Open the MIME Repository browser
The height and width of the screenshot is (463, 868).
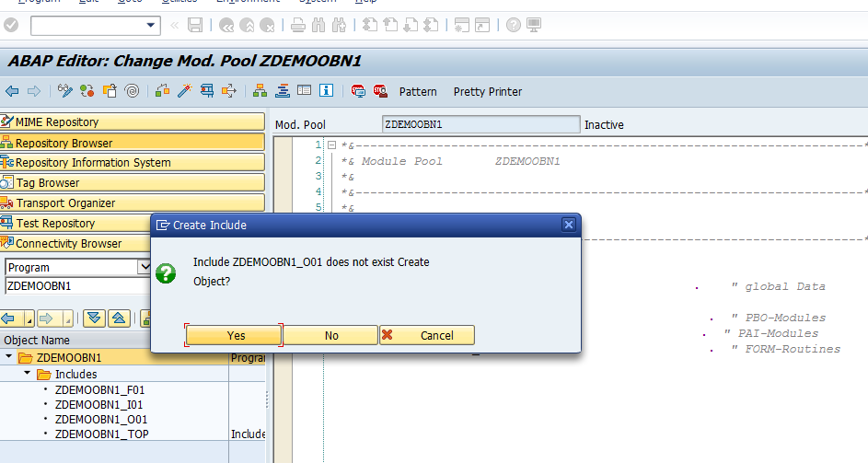133,122
